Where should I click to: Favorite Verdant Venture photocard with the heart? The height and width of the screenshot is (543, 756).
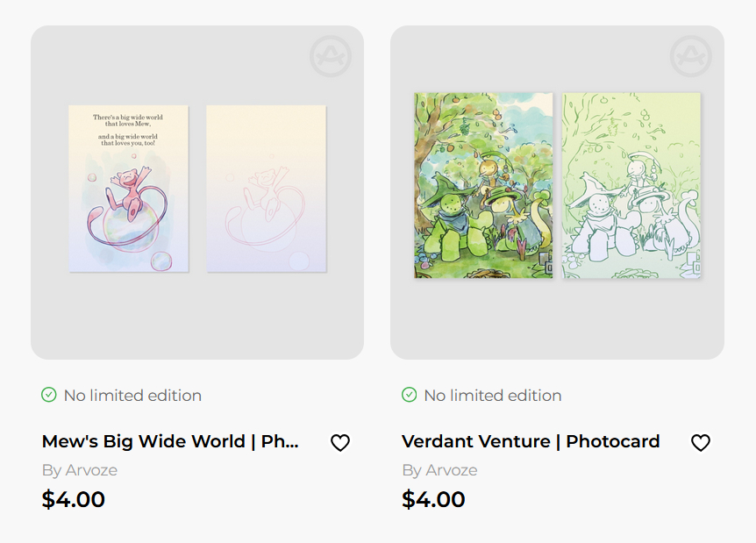(700, 443)
